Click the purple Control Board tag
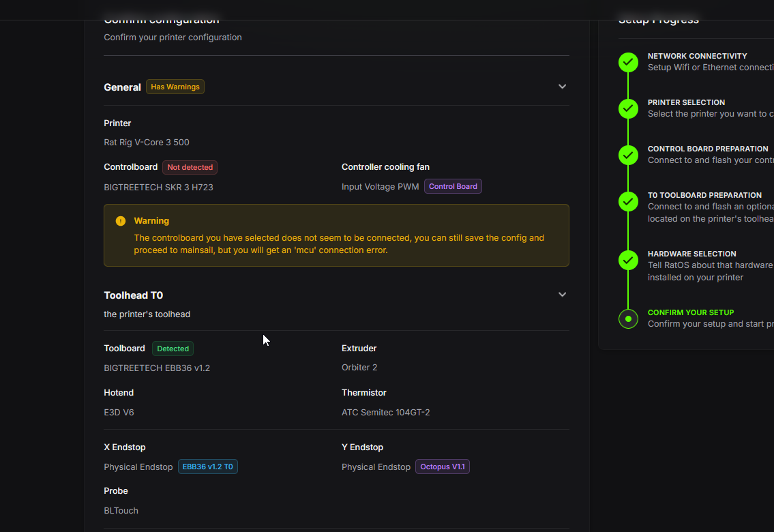 point(453,186)
